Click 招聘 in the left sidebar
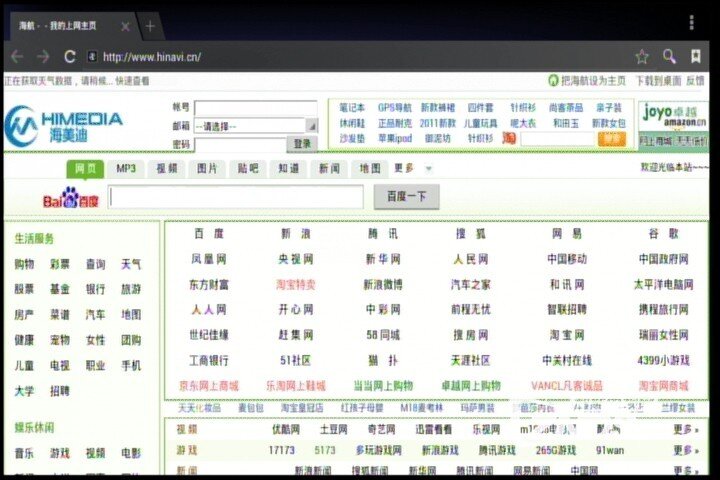 60,391
